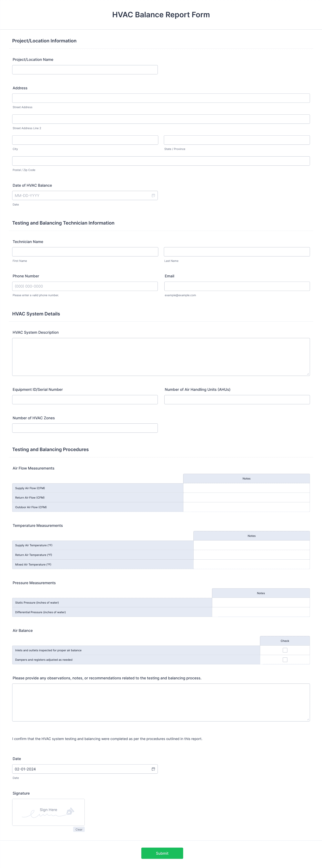The height and width of the screenshot is (868, 322).
Task: Click the State / Province field
Action: click(x=237, y=140)
